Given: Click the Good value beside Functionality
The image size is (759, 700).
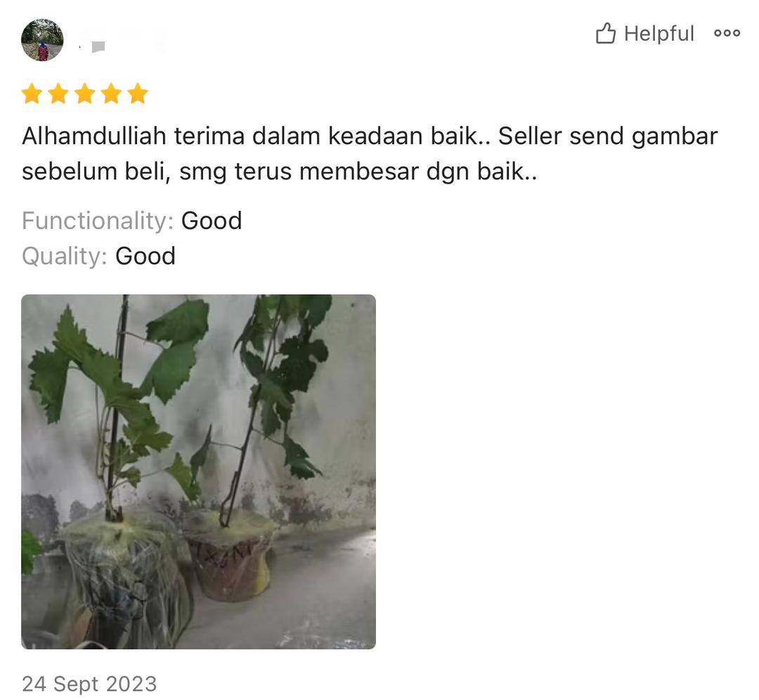Looking at the screenshot, I should [212, 221].
